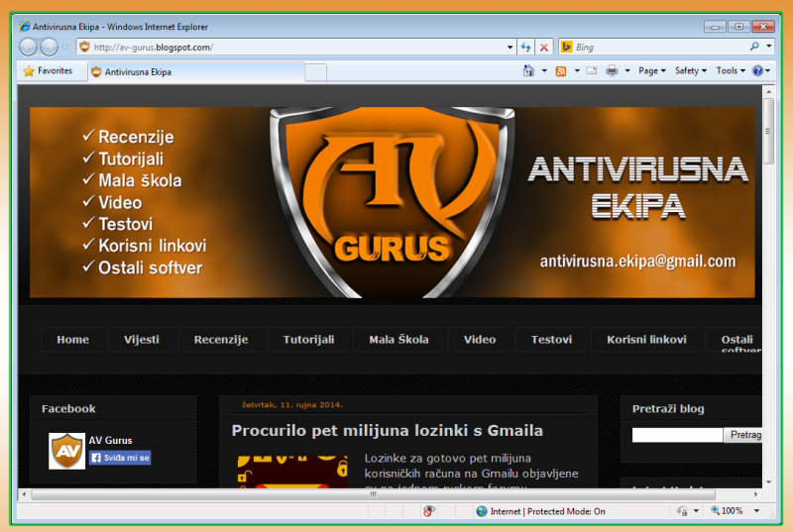Click the red Stop loading icon
Image resolution: width=793 pixels, height=532 pixels.
click(544, 48)
